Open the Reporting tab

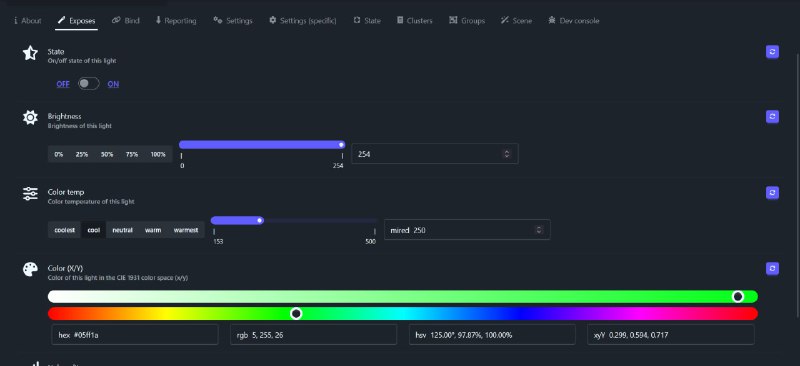click(x=176, y=20)
